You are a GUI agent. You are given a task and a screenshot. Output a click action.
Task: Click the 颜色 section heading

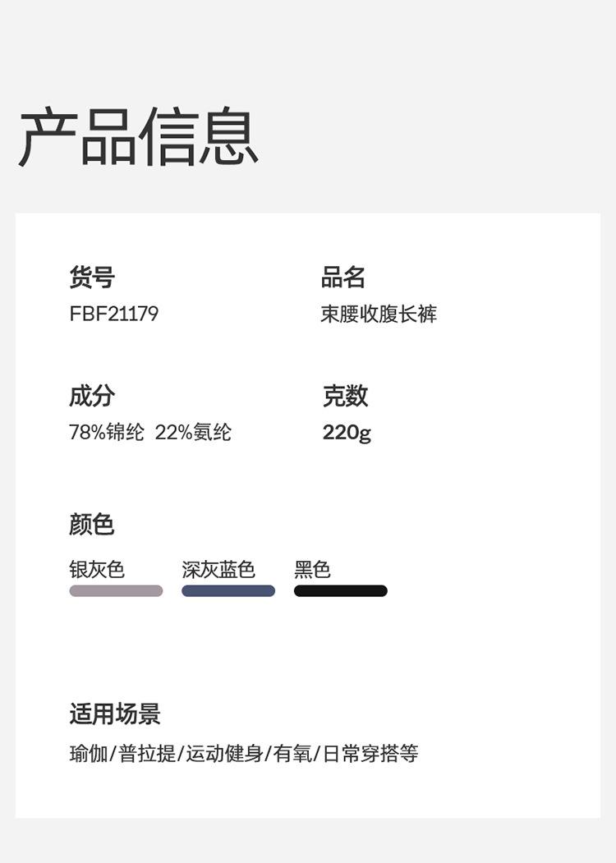(x=92, y=524)
